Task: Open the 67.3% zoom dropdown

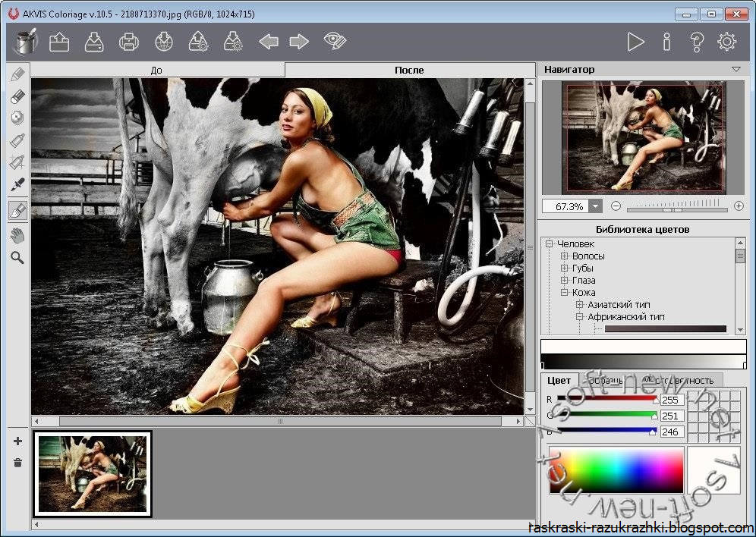Action: coord(596,206)
